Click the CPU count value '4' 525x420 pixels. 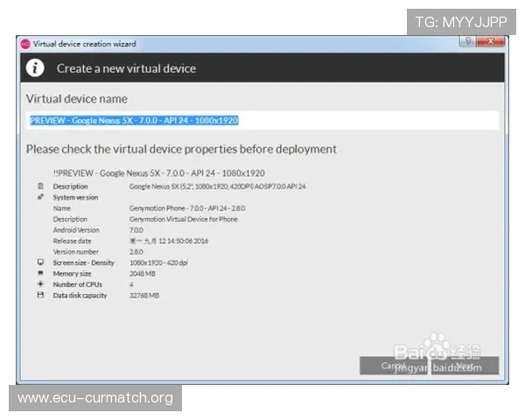coord(131,284)
